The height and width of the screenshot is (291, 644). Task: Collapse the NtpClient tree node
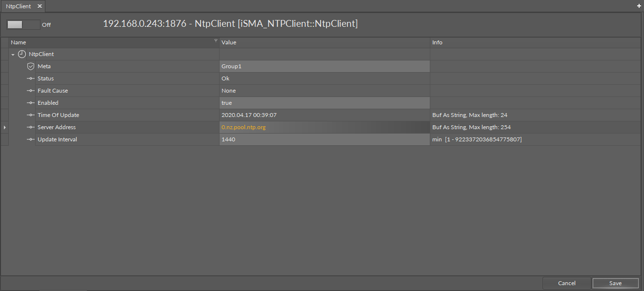click(x=13, y=55)
